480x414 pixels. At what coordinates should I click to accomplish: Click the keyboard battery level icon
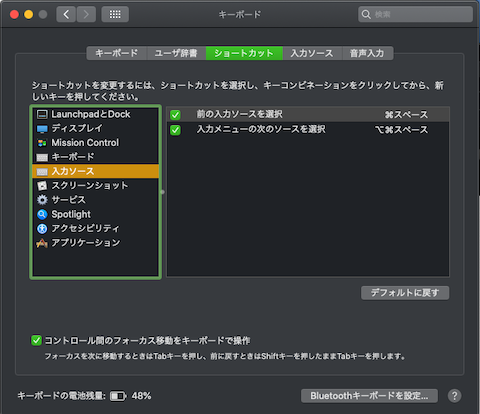pyautogui.click(x=118, y=396)
